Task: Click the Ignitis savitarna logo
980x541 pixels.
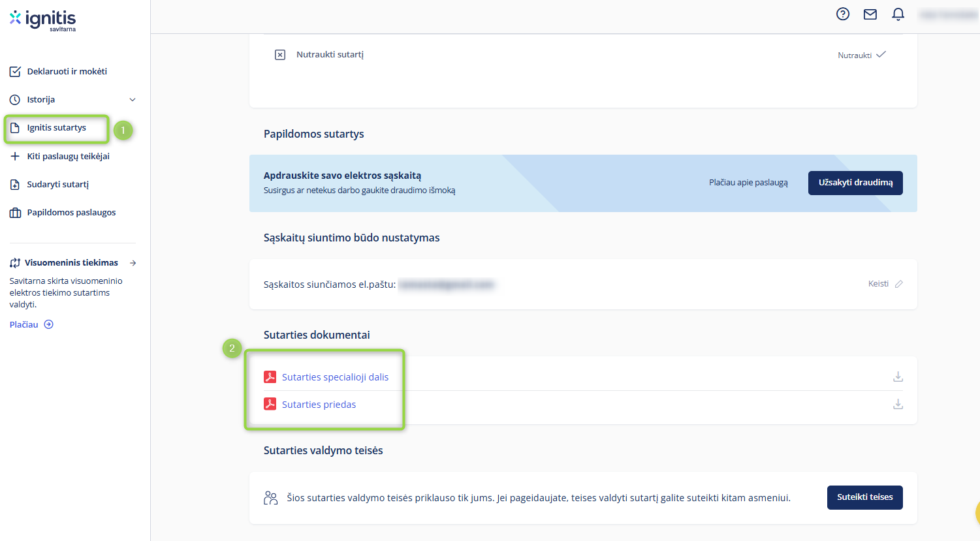Action: (x=43, y=20)
